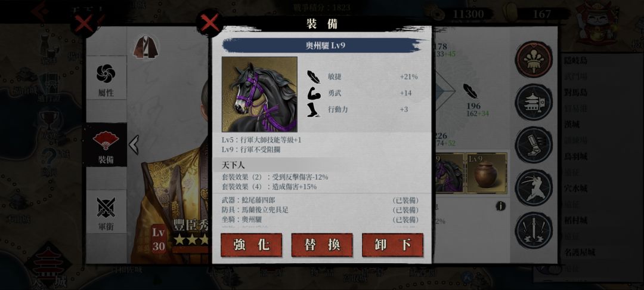This screenshot has height=290, width=644.
Task: Select the 天下人 set header
Action: tap(233, 165)
